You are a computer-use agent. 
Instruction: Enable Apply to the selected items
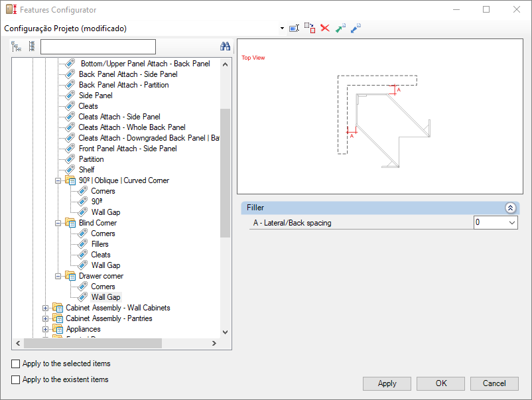tap(16, 364)
